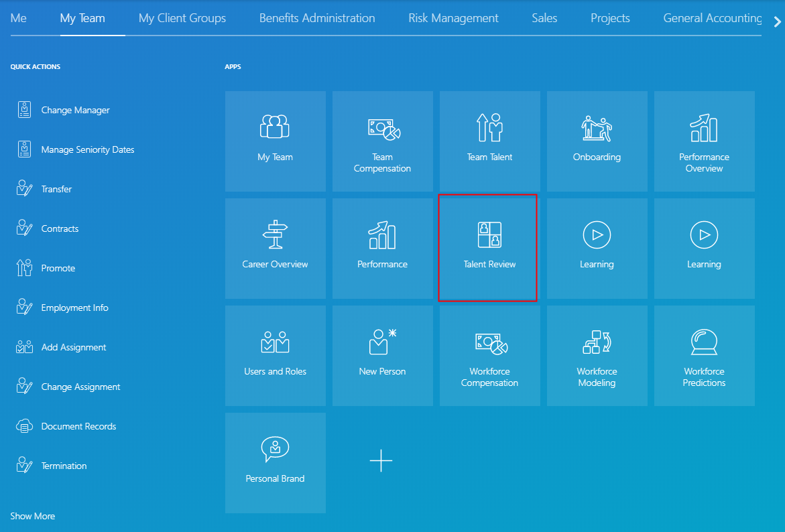
Task: Switch to the Benefits Administration tab
Action: click(316, 18)
